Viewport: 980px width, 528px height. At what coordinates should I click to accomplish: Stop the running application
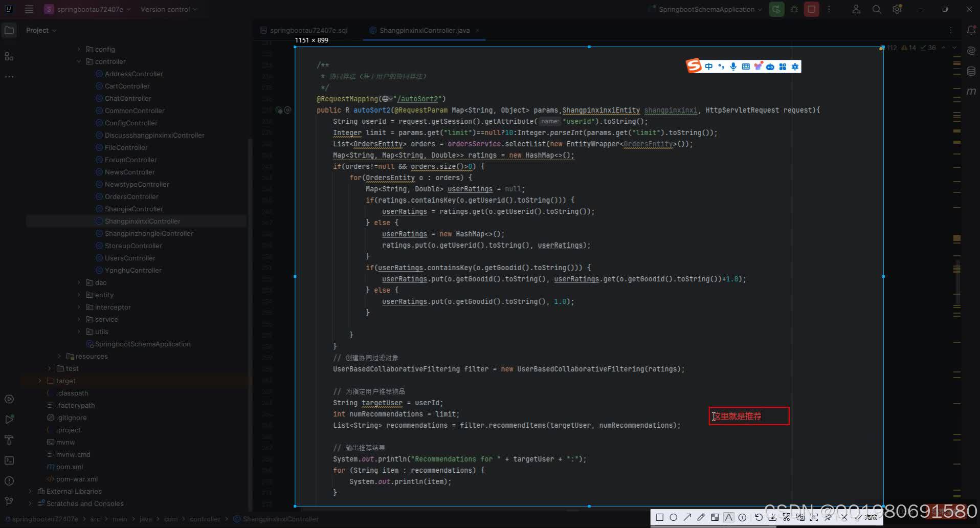click(811, 9)
